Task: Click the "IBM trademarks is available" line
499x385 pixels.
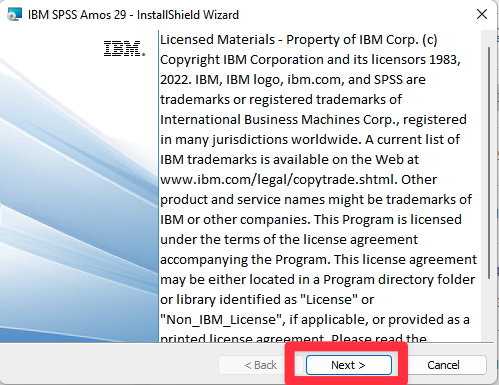Action: (289, 160)
